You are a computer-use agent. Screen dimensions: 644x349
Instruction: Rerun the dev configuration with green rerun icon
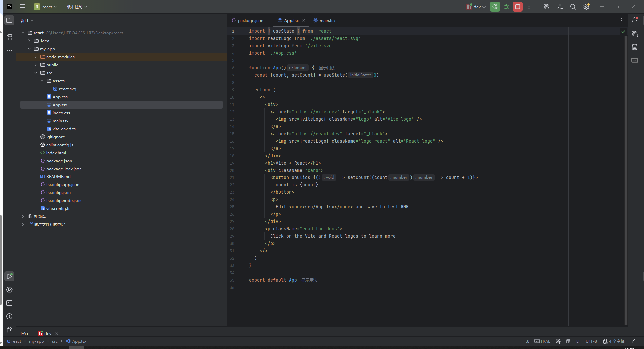(495, 7)
